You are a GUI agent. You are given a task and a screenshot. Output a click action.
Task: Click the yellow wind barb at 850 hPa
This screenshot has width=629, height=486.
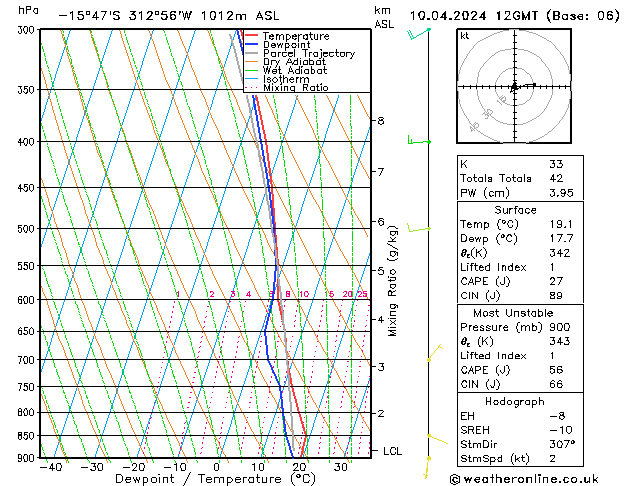tap(437, 439)
